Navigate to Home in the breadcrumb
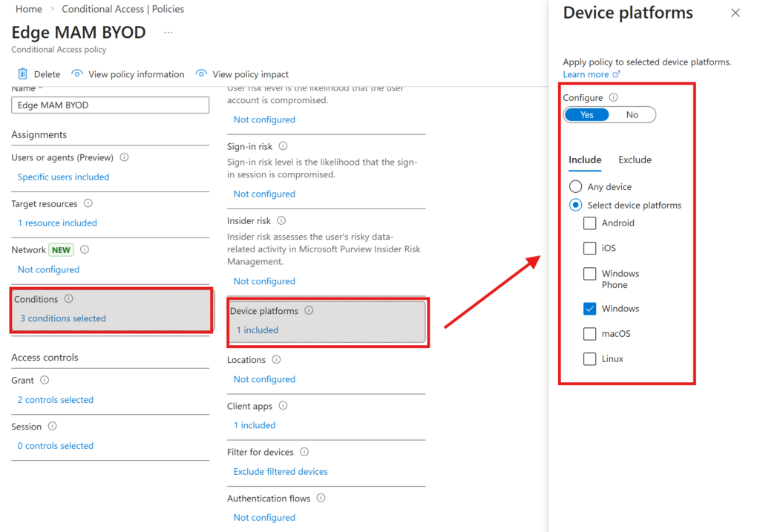 click(29, 10)
